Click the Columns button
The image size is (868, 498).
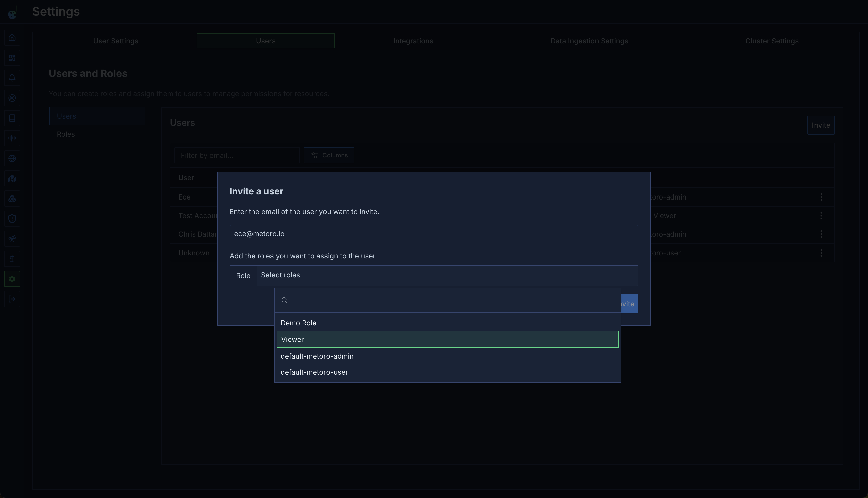(329, 155)
